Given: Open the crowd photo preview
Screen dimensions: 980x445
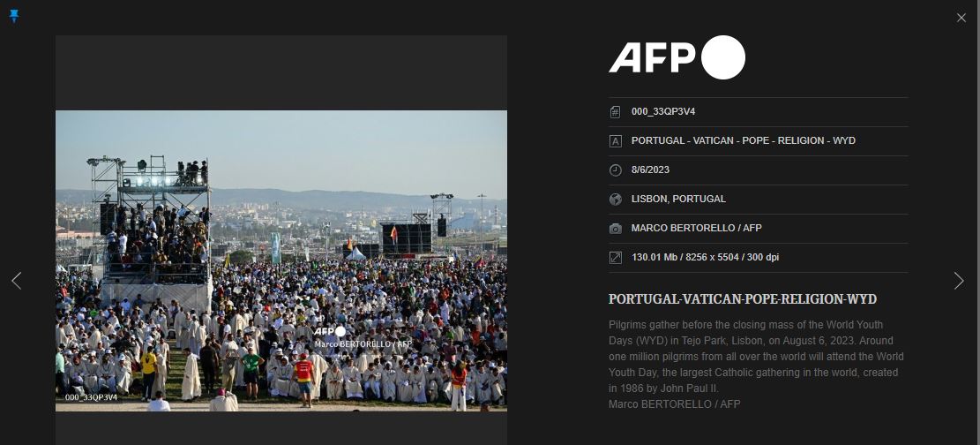Looking at the screenshot, I should (x=281, y=261).
